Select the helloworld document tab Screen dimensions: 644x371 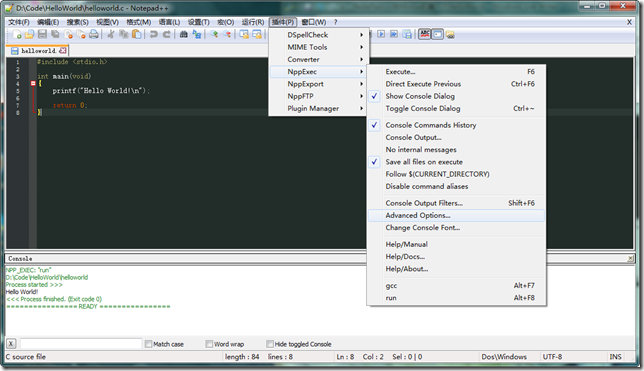click(37, 51)
